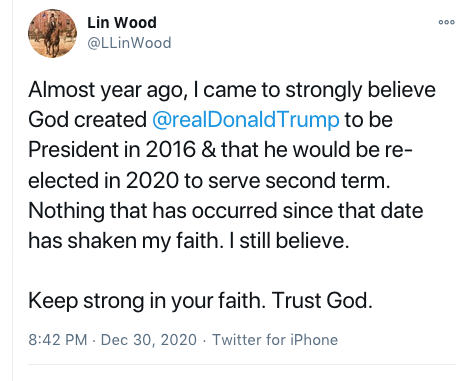
Task: Click the words 'Trust God.'
Action: [x=321, y=300]
